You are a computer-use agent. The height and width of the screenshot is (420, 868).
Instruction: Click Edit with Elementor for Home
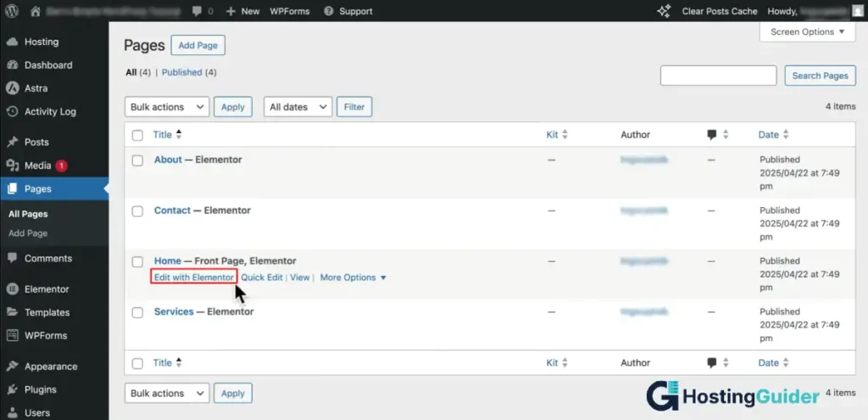194,277
